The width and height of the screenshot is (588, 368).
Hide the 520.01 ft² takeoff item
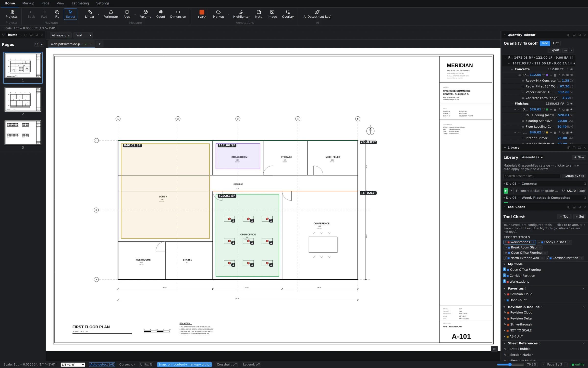tap(572, 110)
